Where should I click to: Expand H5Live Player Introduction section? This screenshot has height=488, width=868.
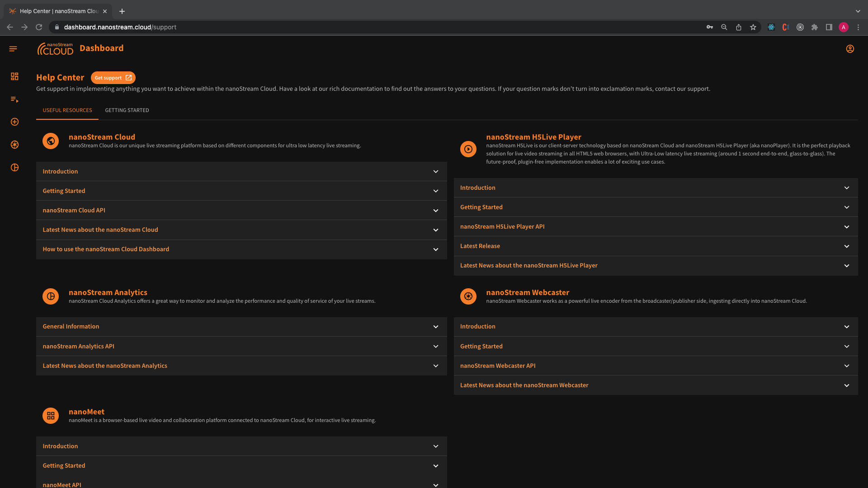[x=656, y=188]
